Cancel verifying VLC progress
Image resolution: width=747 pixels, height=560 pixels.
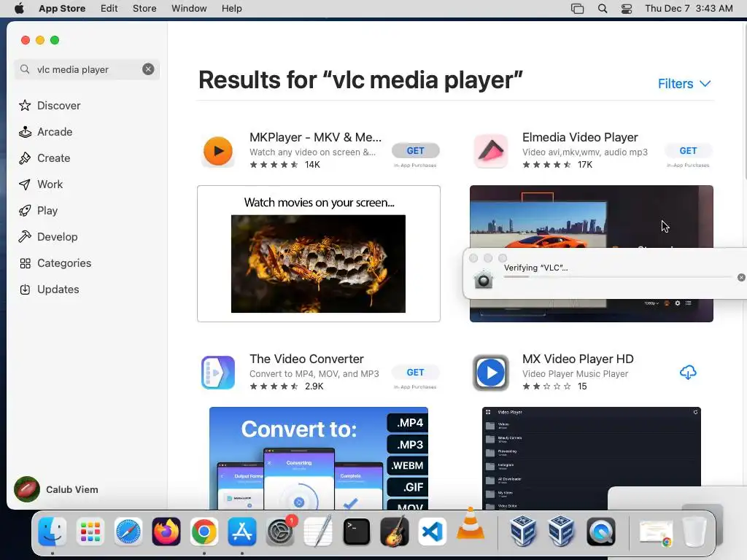(x=741, y=277)
